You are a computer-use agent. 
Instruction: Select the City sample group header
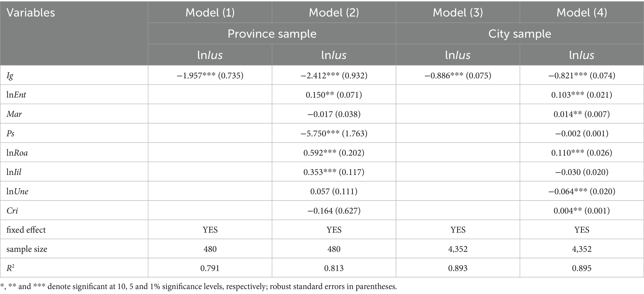click(519, 34)
